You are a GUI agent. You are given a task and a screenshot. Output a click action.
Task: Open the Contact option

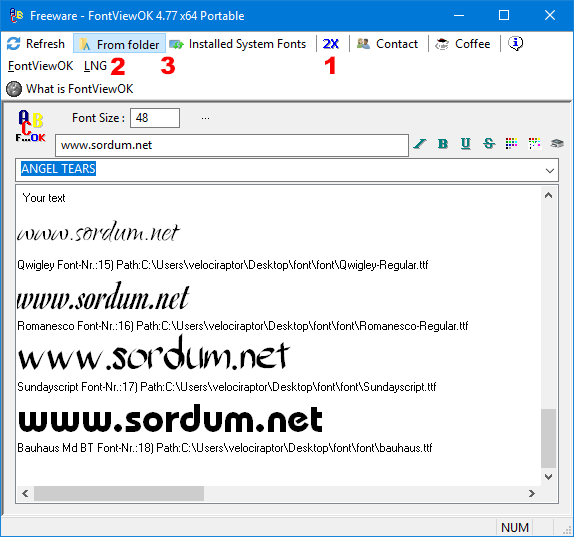(387, 44)
